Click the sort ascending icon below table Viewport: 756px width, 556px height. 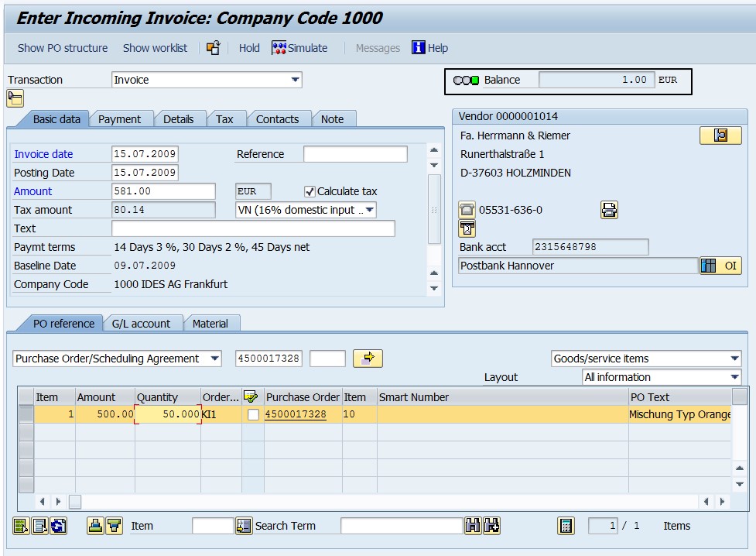pos(95,526)
